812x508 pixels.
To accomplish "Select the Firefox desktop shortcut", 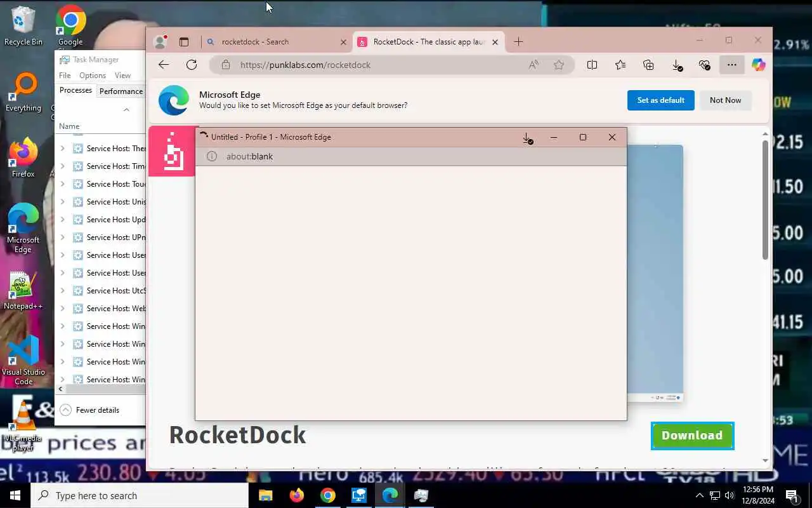I will [x=23, y=158].
